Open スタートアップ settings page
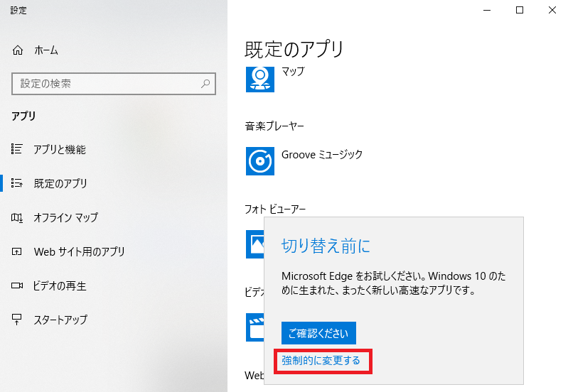Viewport: 568px width, 392px height. pyautogui.click(x=60, y=320)
